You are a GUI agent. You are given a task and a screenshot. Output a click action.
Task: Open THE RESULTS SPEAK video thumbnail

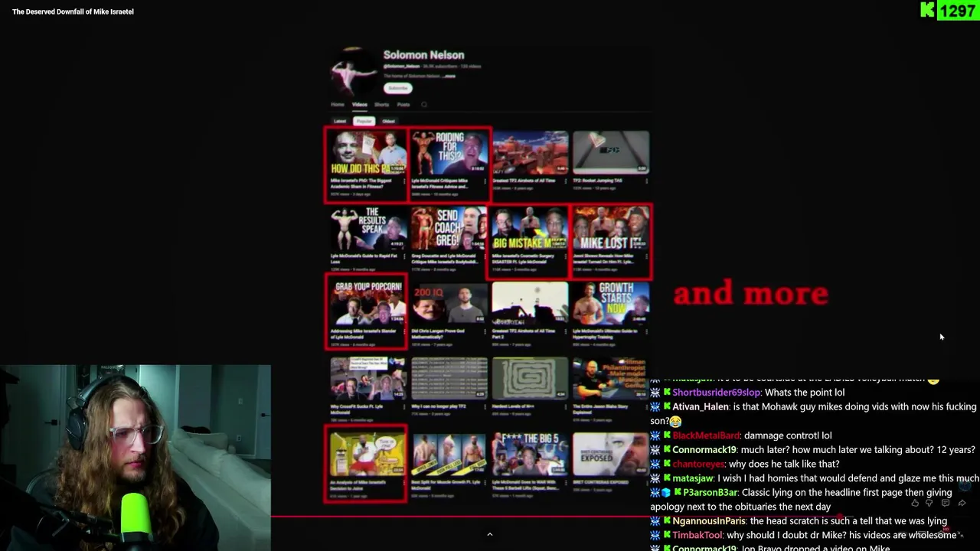point(367,228)
